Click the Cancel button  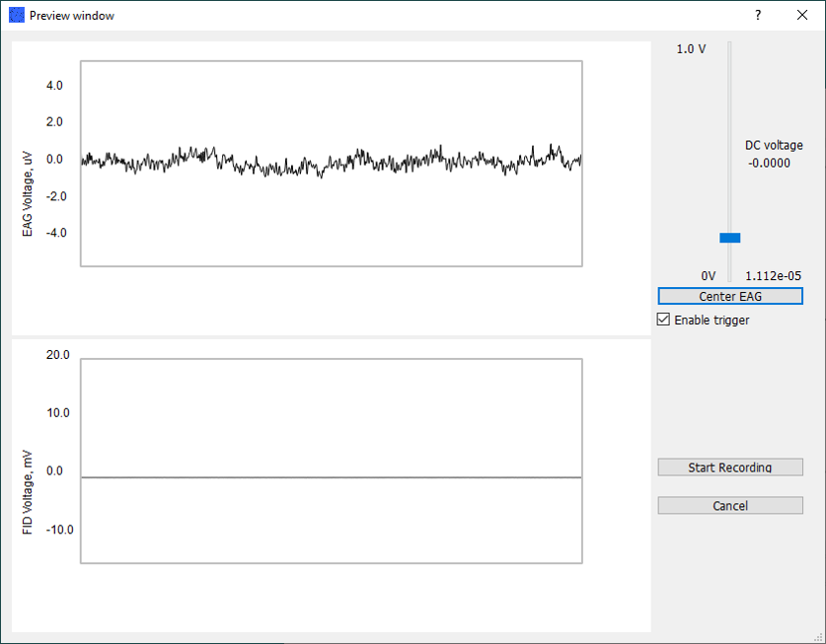(729, 505)
